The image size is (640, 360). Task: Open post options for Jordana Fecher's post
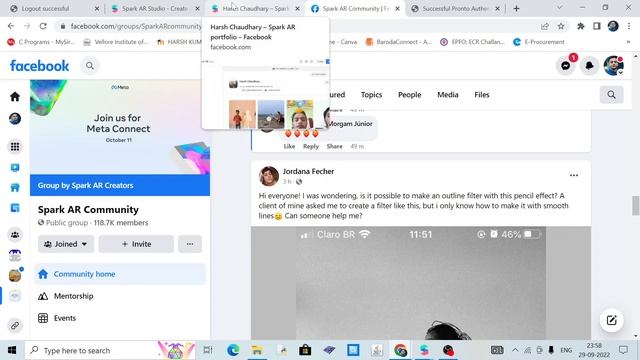pyautogui.click(x=573, y=175)
